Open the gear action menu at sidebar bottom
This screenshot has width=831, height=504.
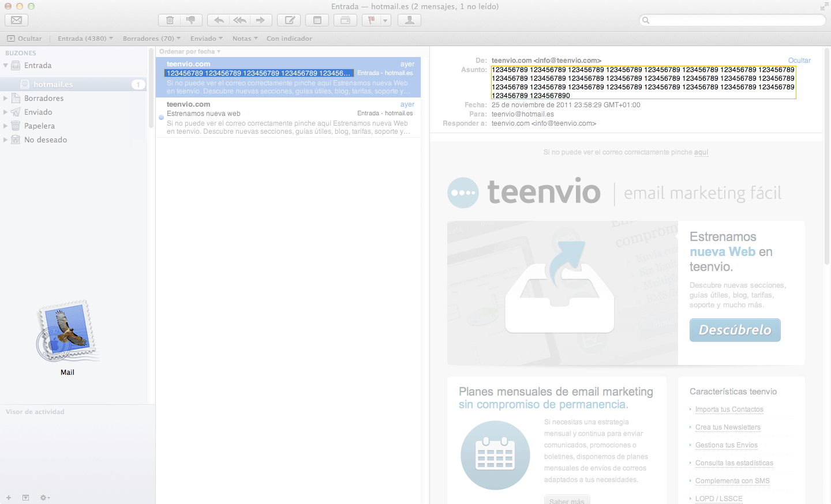44,497
